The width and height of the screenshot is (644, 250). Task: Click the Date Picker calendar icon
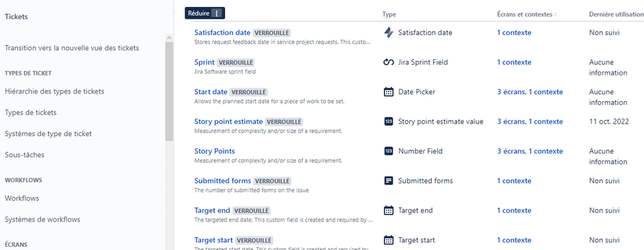[389, 92]
